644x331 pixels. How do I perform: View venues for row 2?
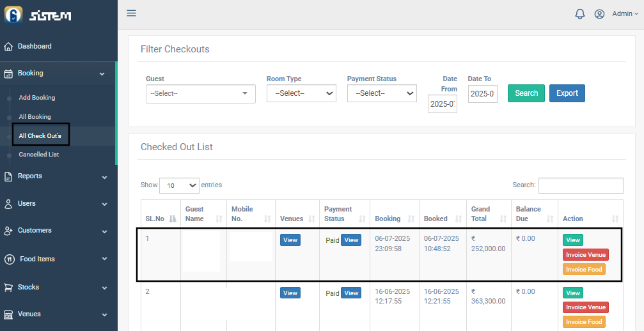pos(290,293)
